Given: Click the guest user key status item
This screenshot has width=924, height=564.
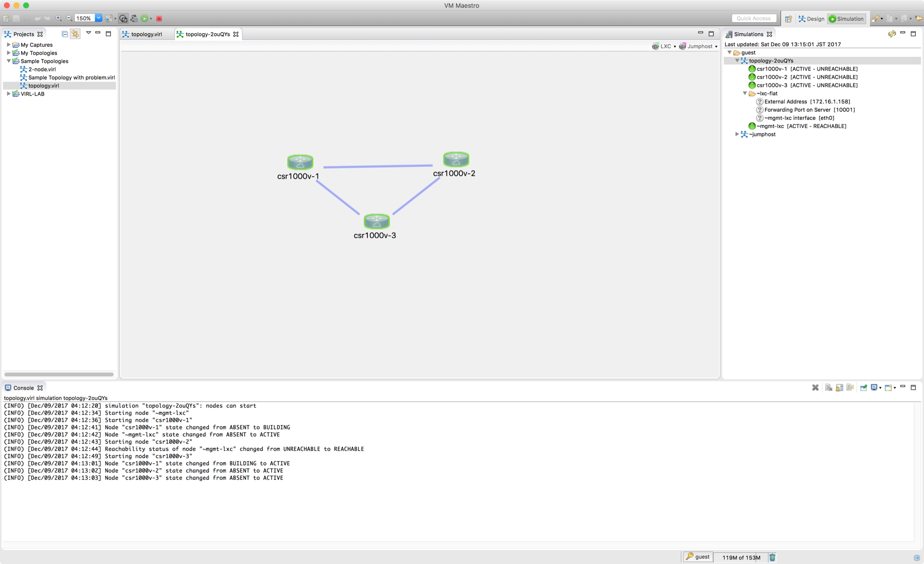Looking at the screenshot, I should (698, 557).
